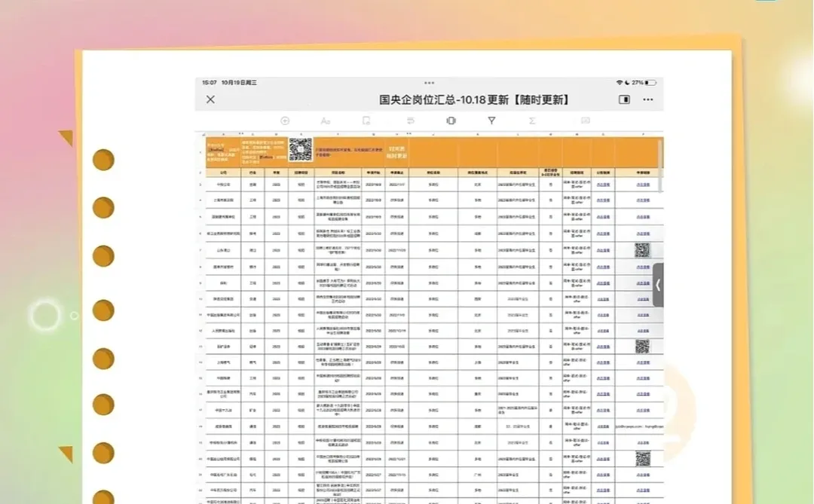814x504 pixels.
Task: Click the 点击查看 link in the rightmost column
Action: pyautogui.click(x=642, y=185)
